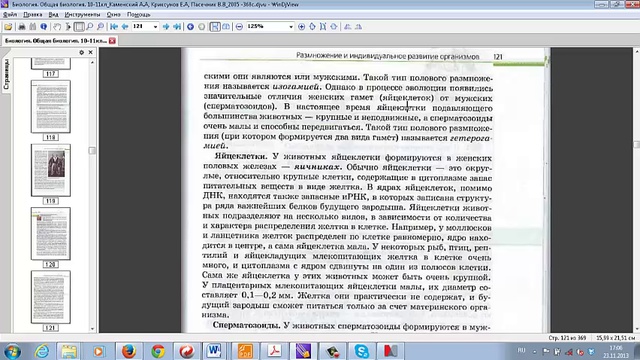The height and width of the screenshot is (360, 640).
Task: Open the Помощь menu
Action: (138, 14)
